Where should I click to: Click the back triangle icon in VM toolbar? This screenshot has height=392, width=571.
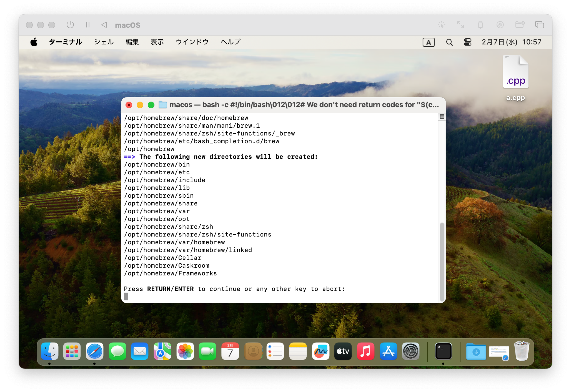point(104,25)
